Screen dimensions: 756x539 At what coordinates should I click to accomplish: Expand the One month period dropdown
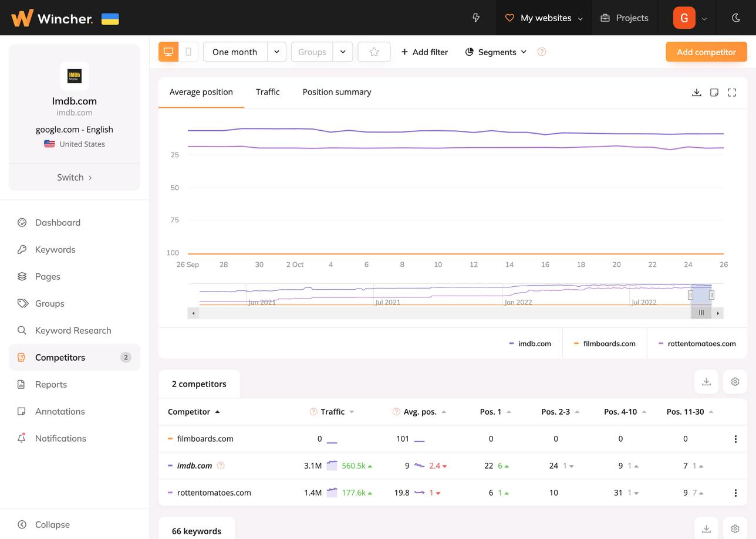coord(276,52)
